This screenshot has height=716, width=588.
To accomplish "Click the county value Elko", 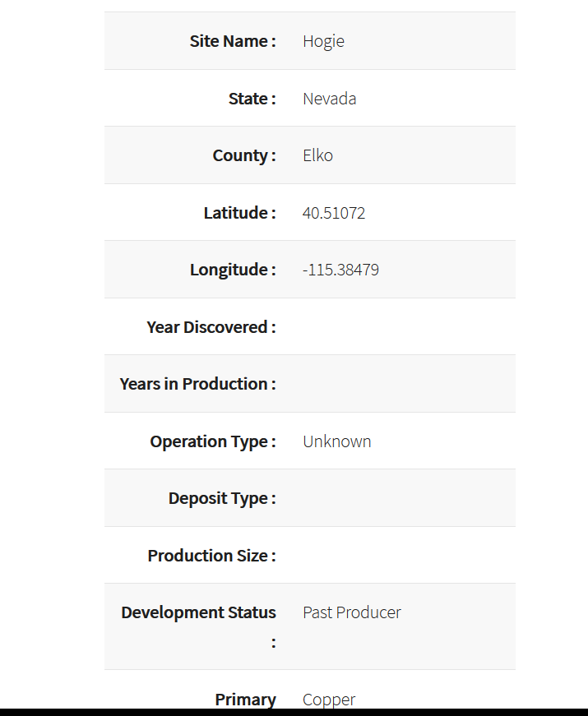I will [318, 155].
